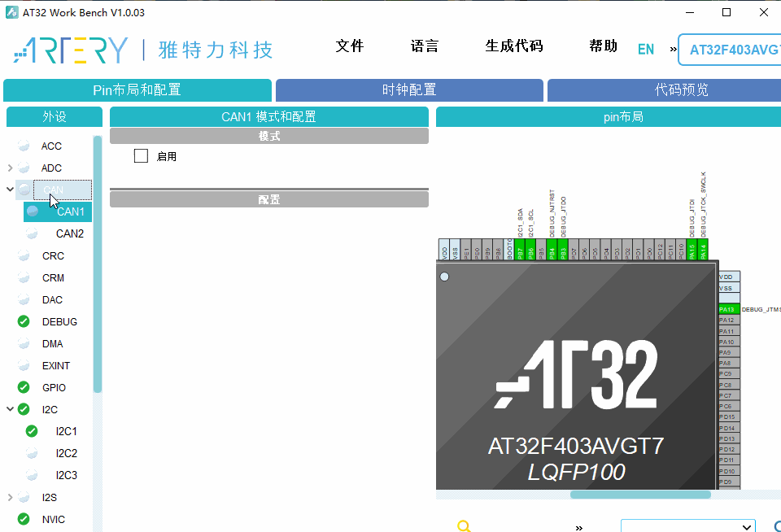
Task: Click the green PB4 pin on the chip
Action: (x=552, y=249)
